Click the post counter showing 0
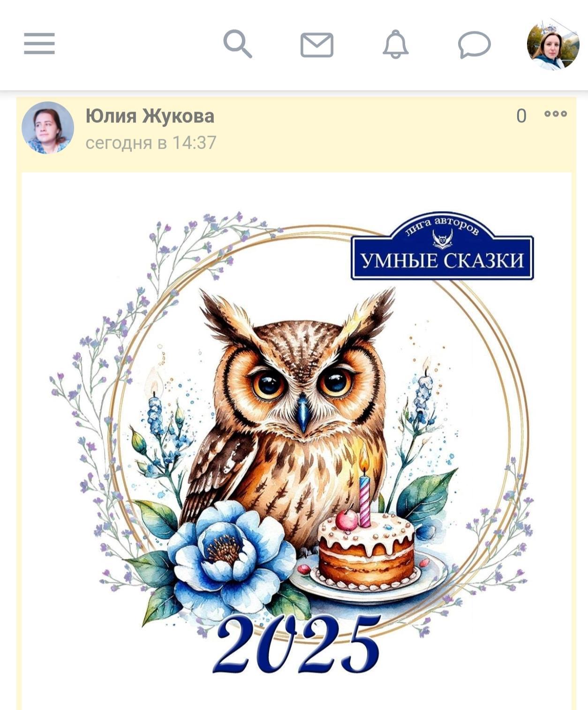Viewport: 588px width, 710px height. click(521, 116)
